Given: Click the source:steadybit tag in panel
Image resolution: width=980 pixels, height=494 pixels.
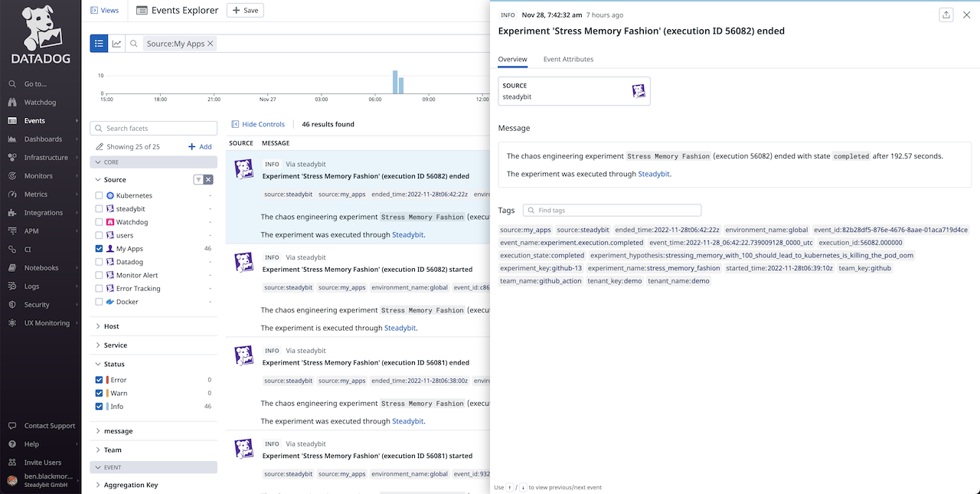Looking at the screenshot, I should click(x=583, y=230).
